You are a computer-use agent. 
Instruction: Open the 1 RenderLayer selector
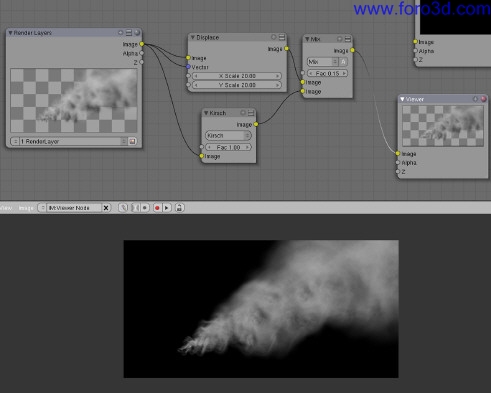coord(68,141)
